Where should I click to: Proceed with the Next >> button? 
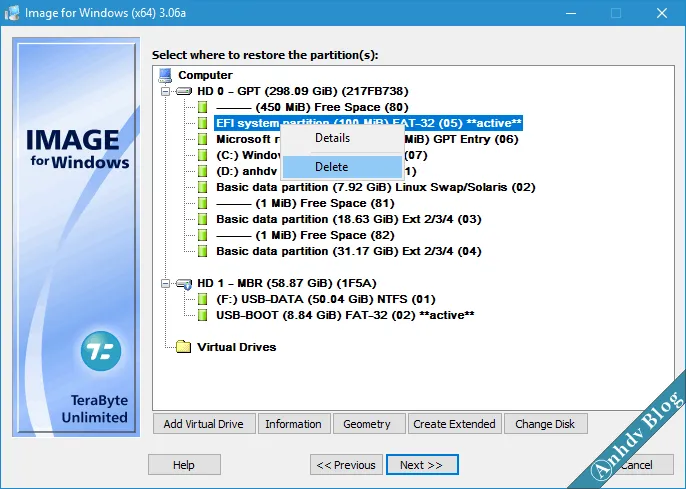click(x=422, y=465)
